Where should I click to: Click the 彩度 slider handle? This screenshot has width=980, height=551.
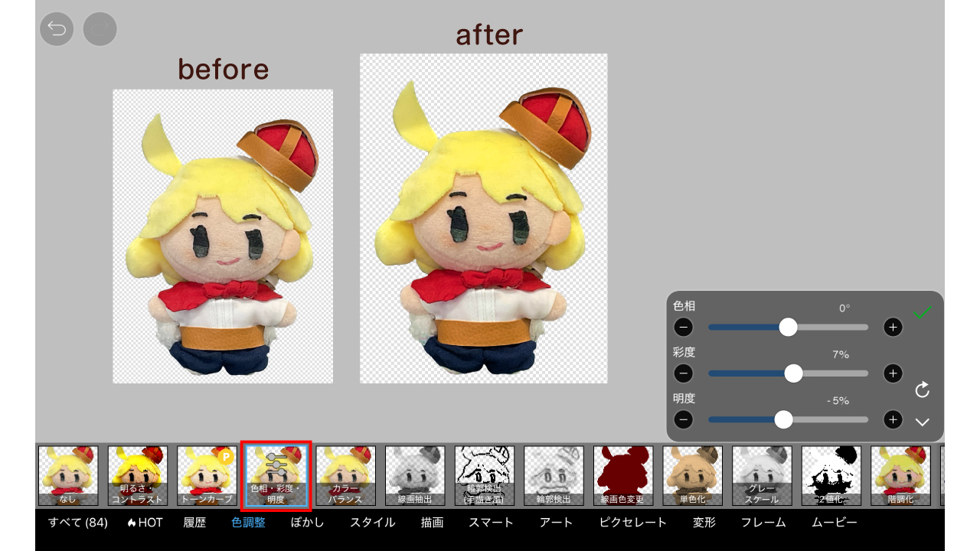[x=794, y=373]
